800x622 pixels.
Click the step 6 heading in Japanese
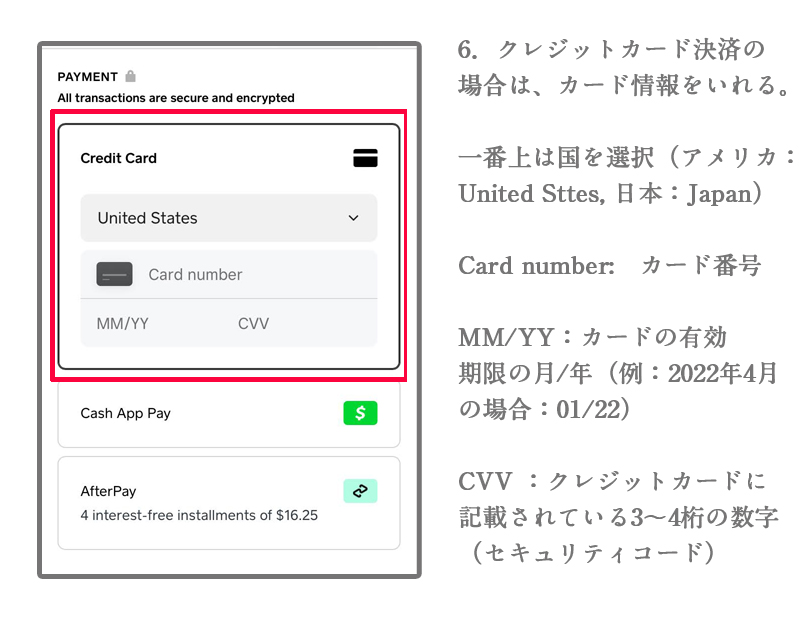[610, 50]
